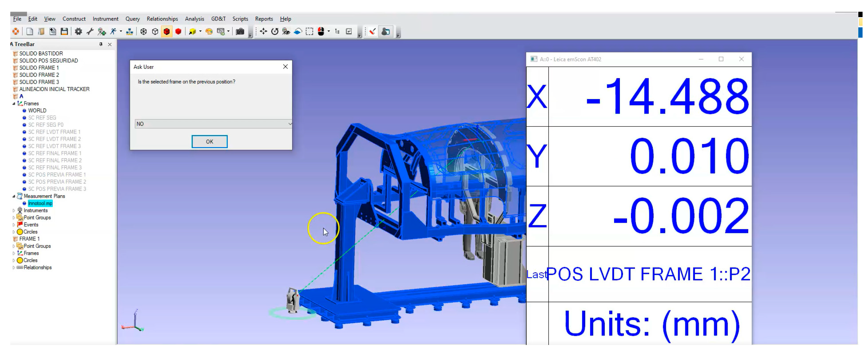Select SC REF FINAL FRAME 1
The height and width of the screenshot is (355, 868).
click(55, 153)
